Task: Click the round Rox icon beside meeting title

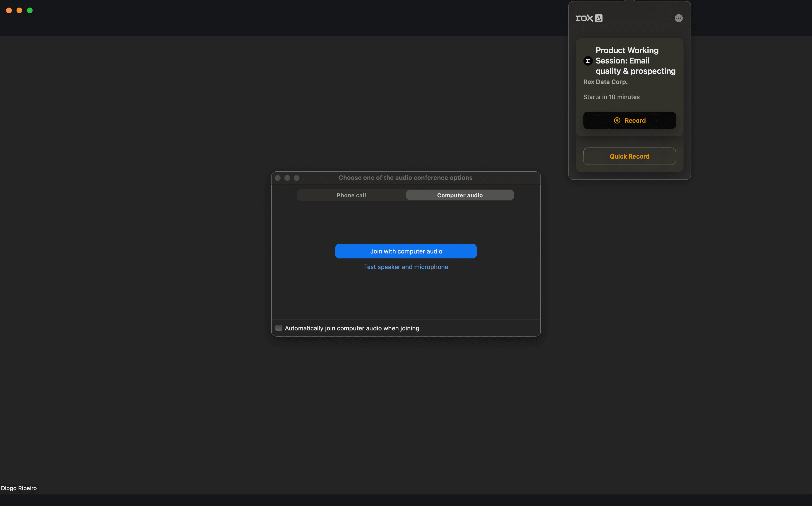Action: (x=588, y=61)
